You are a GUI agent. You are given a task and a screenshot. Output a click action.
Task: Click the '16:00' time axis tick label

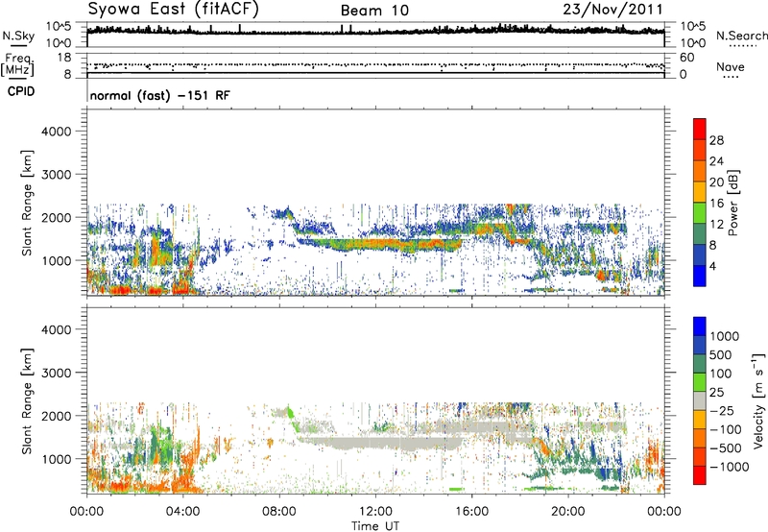coord(471,512)
